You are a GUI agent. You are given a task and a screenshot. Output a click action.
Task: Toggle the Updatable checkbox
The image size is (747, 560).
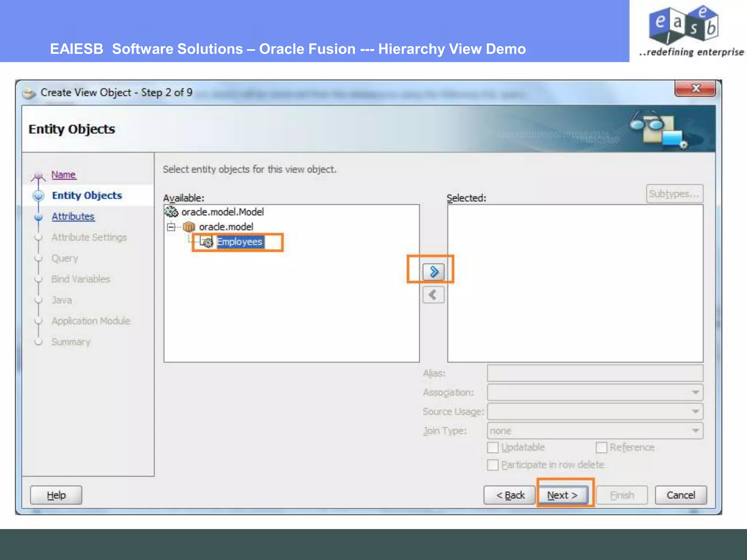[x=493, y=447]
